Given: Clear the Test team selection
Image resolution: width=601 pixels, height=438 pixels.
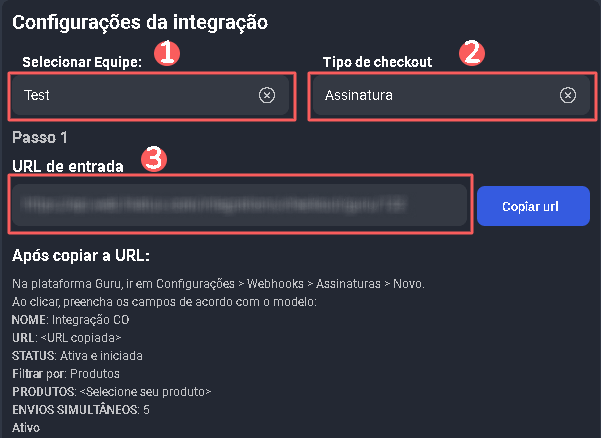Looking at the screenshot, I should pos(267,95).
